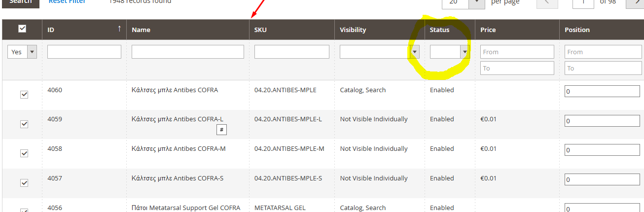Go to previous page arrow
The image size is (644, 212).
pos(548,2)
